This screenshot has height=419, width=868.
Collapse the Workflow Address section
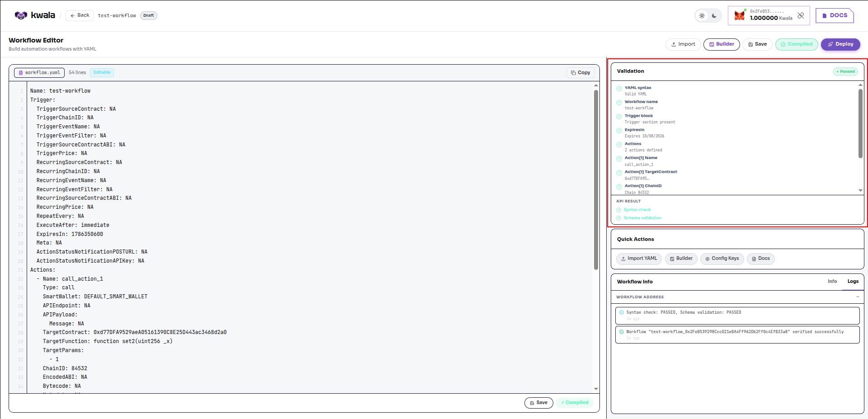coord(858,297)
